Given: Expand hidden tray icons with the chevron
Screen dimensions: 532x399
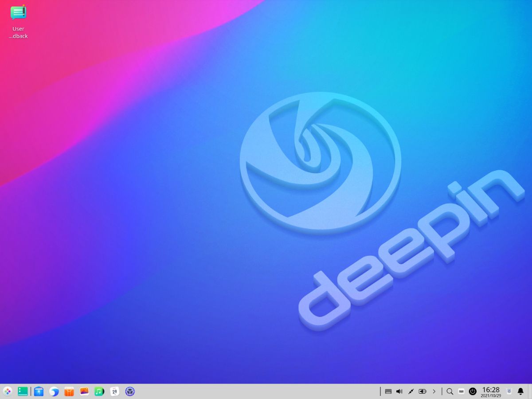Looking at the screenshot, I should click(x=434, y=391).
